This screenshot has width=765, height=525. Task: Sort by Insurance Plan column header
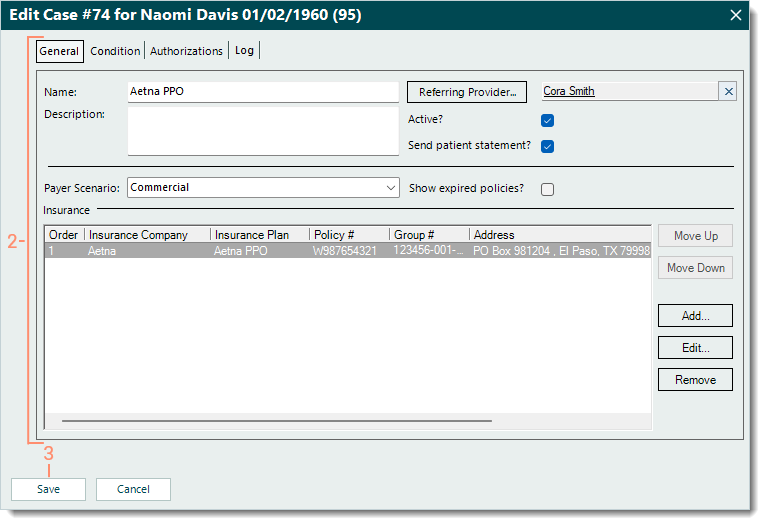pyautogui.click(x=260, y=235)
